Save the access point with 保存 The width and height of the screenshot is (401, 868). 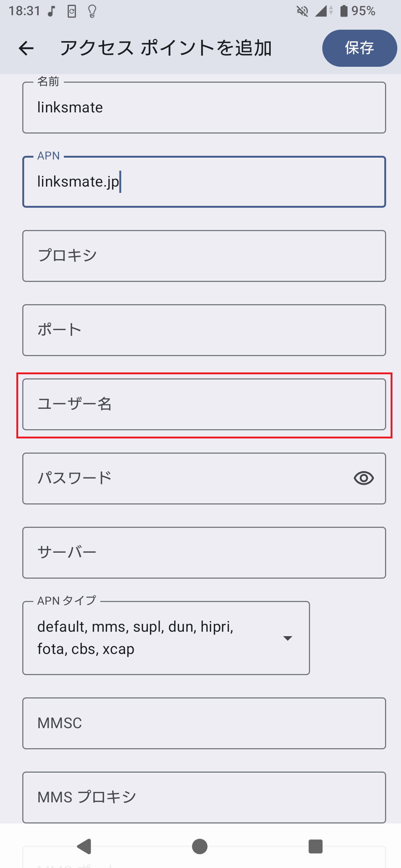[x=359, y=48]
